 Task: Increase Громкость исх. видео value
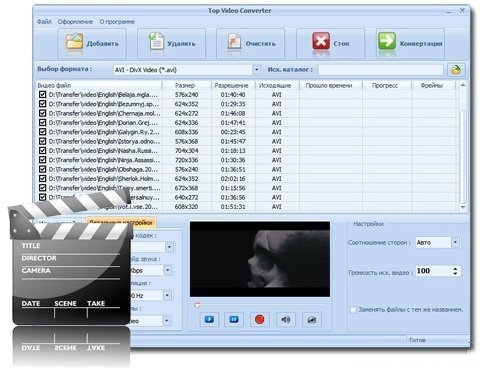tap(455, 268)
